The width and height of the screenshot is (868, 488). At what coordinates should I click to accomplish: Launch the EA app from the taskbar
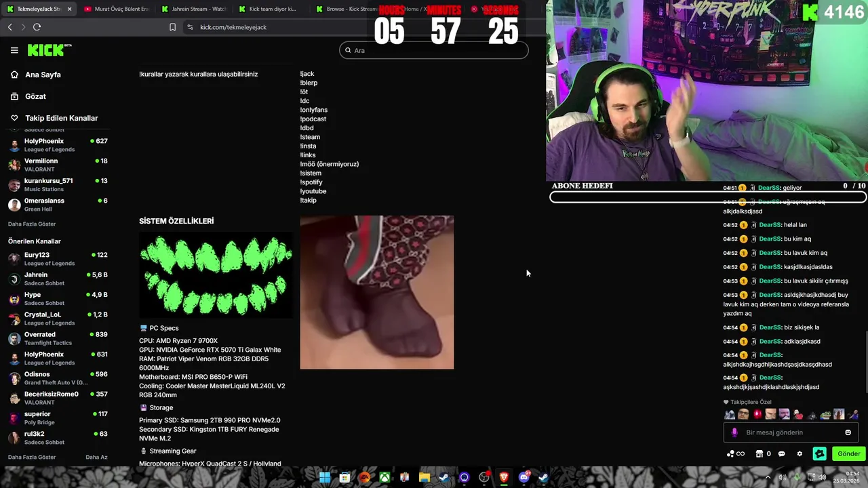[x=365, y=477]
